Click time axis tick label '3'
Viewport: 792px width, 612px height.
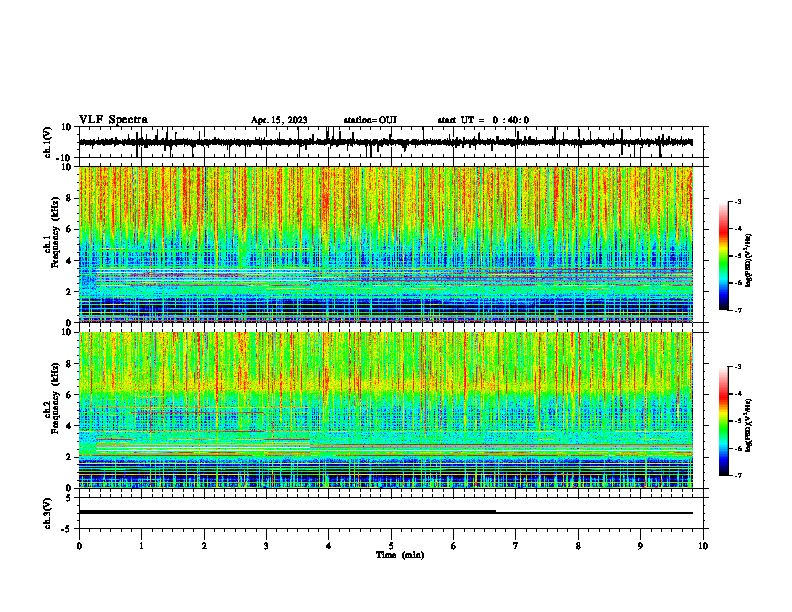click(x=266, y=546)
